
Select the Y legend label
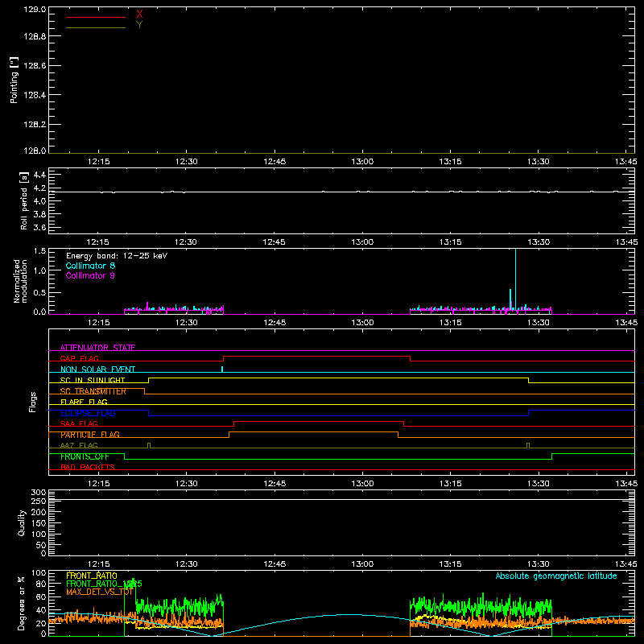point(139,25)
